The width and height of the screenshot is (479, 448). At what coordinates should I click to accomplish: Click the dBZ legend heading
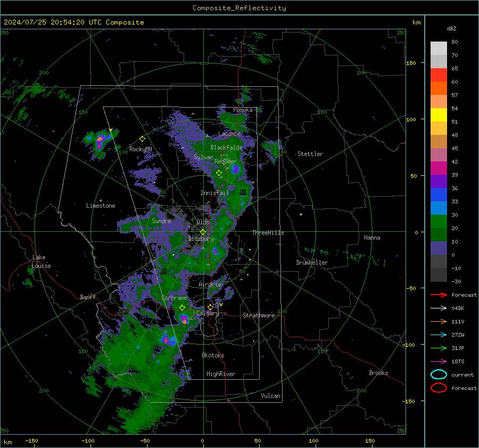pyautogui.click(x=451, y=28)
